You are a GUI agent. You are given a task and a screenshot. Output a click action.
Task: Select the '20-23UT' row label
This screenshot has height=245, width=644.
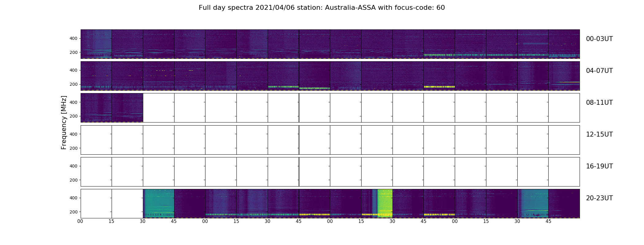[x=599, y=198]
